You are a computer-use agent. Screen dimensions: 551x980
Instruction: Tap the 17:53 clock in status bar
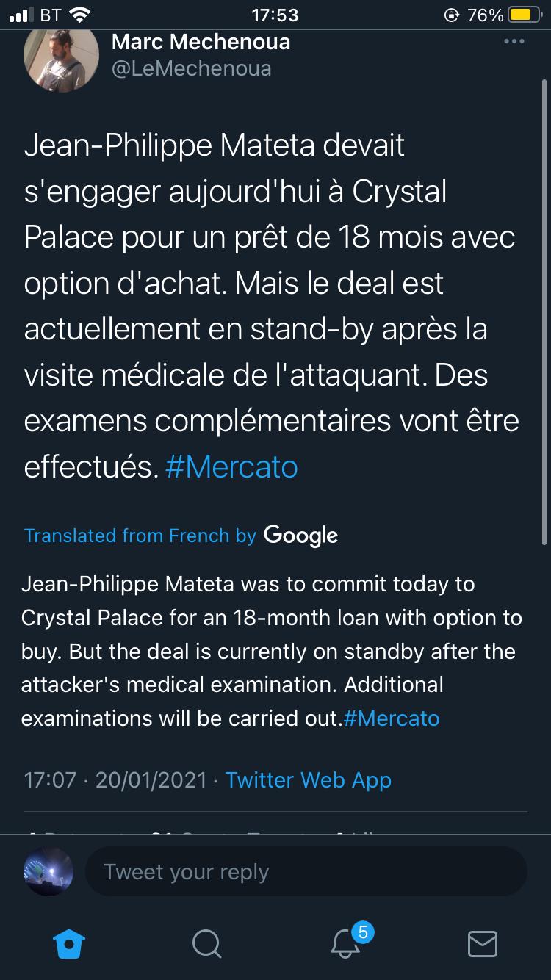275,15
